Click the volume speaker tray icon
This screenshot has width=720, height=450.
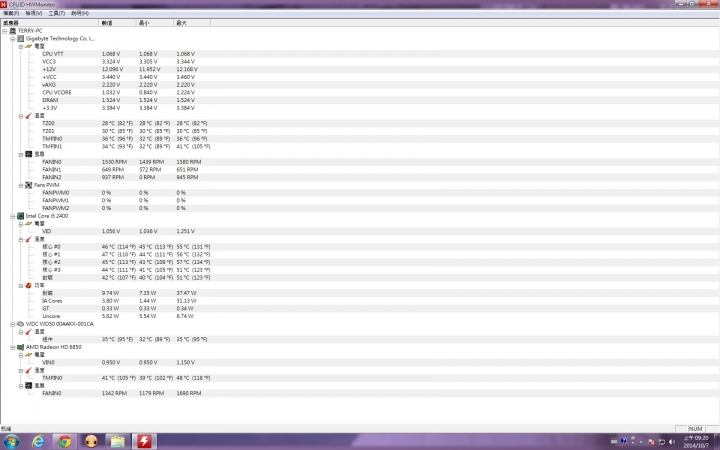pyautogui.click(x=673, y=442)
